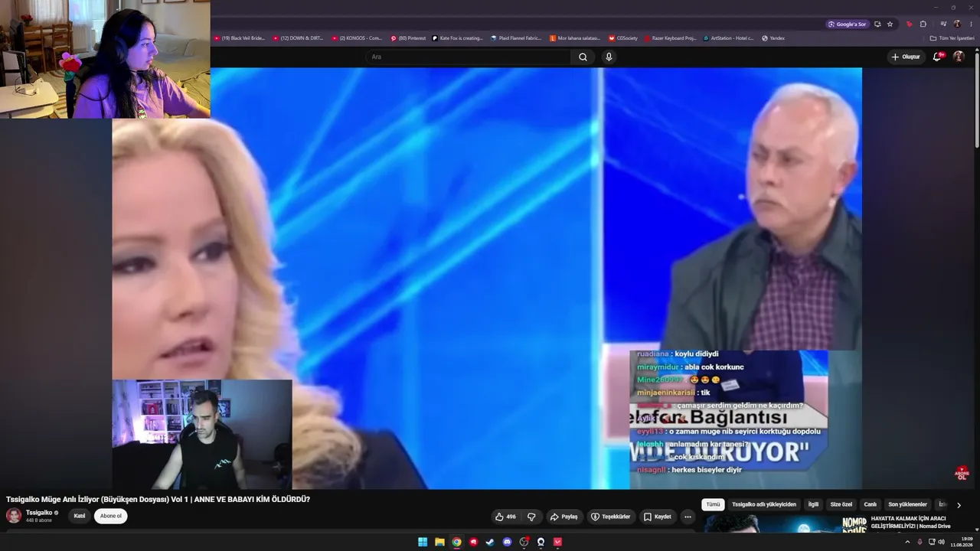Viewport: 980px width, 551px height.
Task: Select the 'İlgili' filter chip
Action: tap(813, 505)
